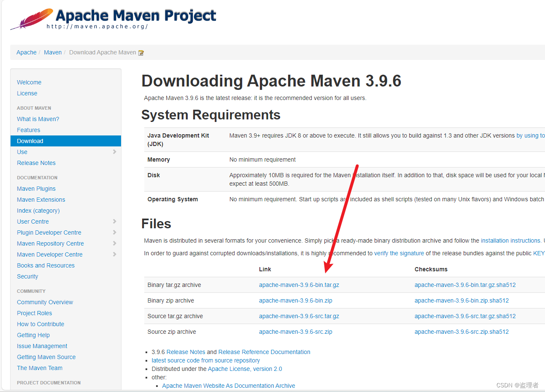Click the Apache Maven feather logo
This screenshot has width=545, height=392.
point(32,19)
